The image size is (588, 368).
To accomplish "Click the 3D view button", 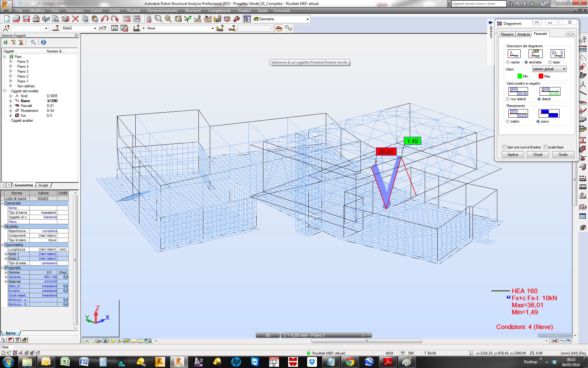I will 268,335.
